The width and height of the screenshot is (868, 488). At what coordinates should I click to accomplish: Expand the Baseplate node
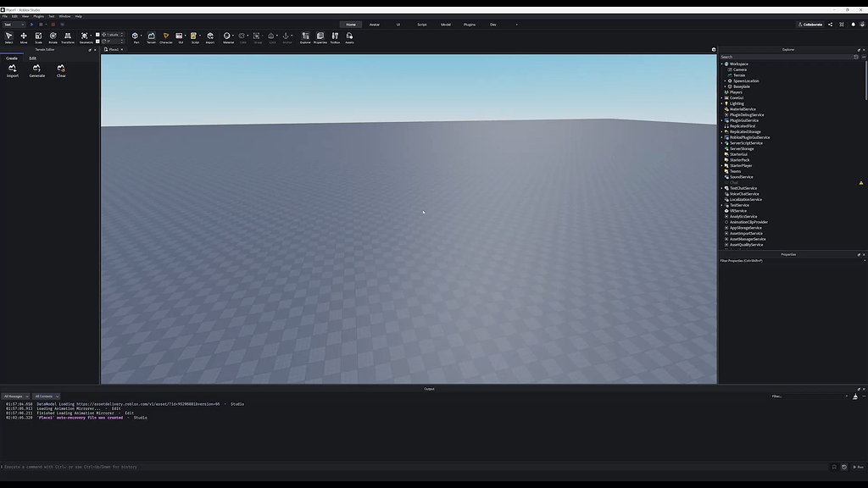point(726,86)
